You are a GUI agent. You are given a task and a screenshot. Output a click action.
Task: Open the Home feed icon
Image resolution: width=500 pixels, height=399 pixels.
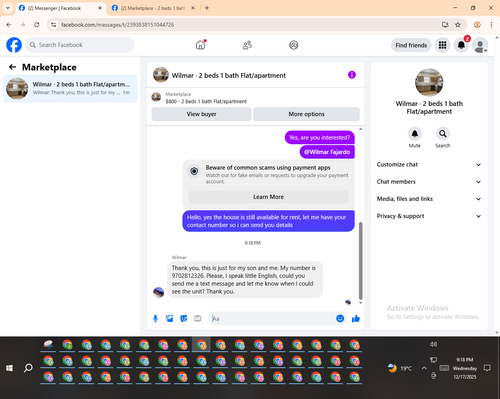click(200, 45)
